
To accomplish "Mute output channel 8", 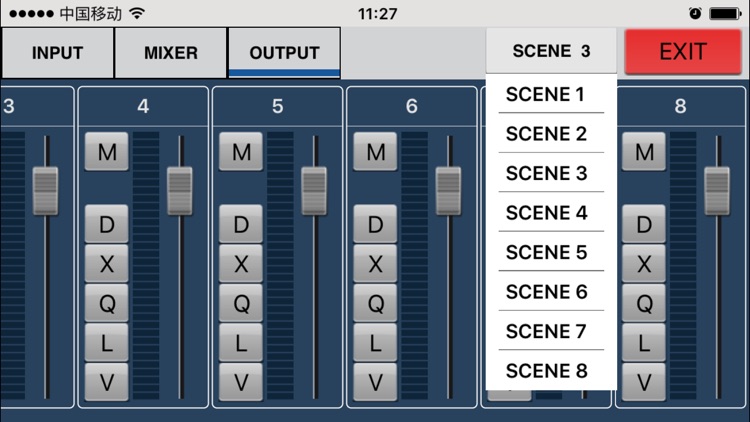I will point(644,152).
